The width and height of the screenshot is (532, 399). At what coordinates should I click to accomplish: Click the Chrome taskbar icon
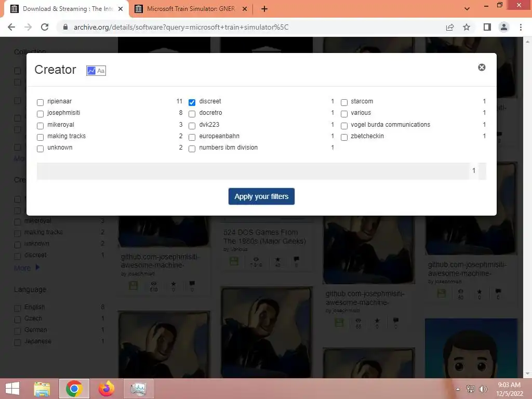(74, 389)
